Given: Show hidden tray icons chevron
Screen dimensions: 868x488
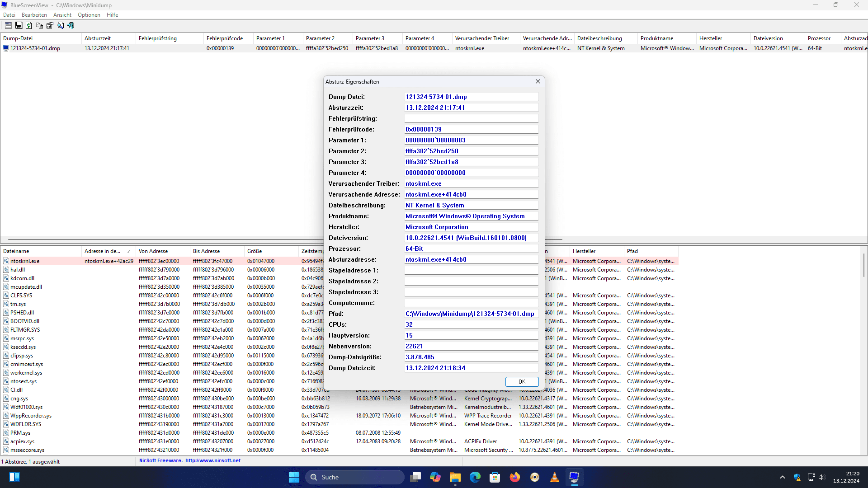Looking at the screenshot, I should click(782, 477).
